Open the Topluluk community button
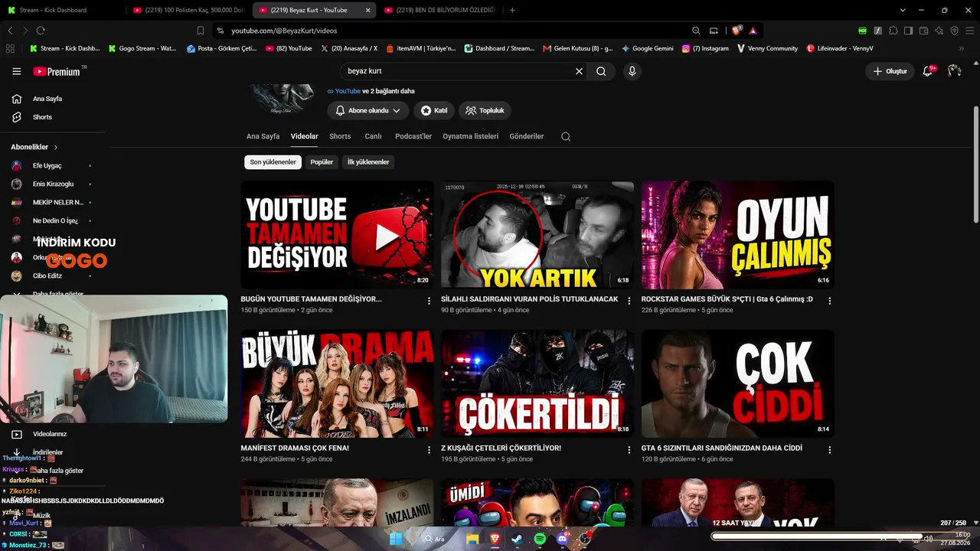 click(x=485, y=110)
